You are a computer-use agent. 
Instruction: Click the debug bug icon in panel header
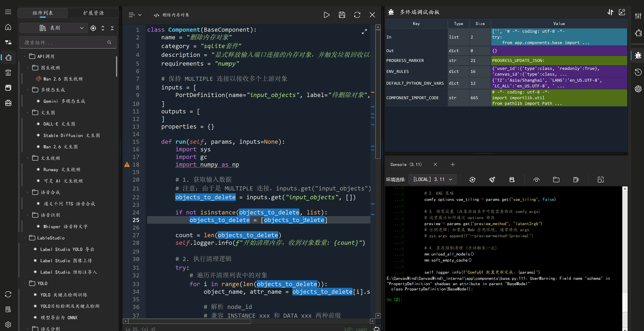tap(391, 12)
